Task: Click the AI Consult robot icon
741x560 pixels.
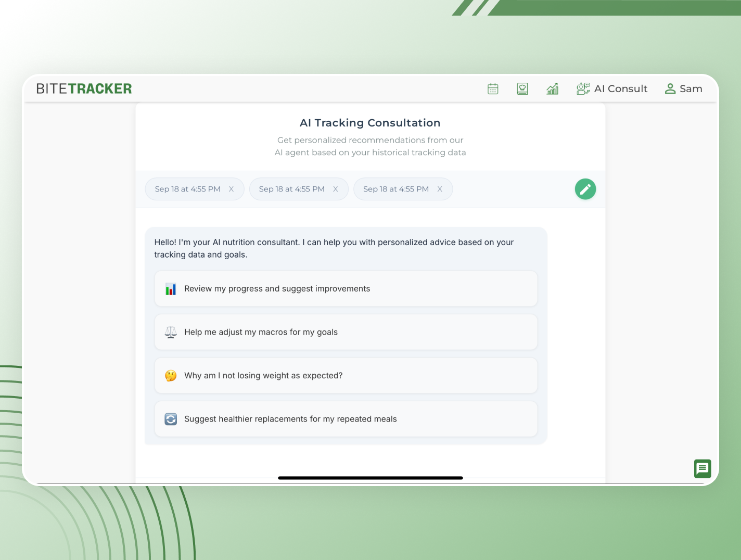Action: coord(583,88)
